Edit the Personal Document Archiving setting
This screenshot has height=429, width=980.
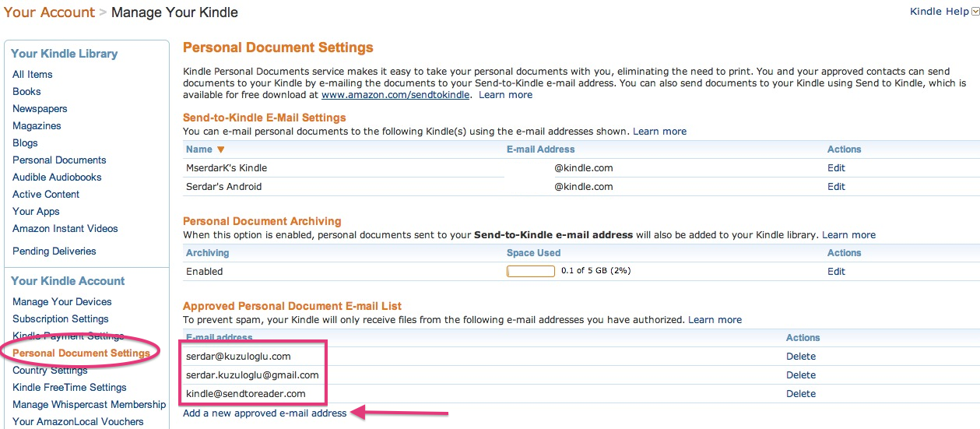click(836, 272)
